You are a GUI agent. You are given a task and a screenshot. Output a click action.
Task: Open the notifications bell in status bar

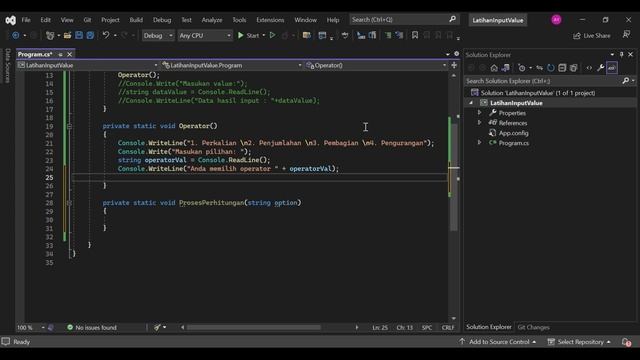626,342
